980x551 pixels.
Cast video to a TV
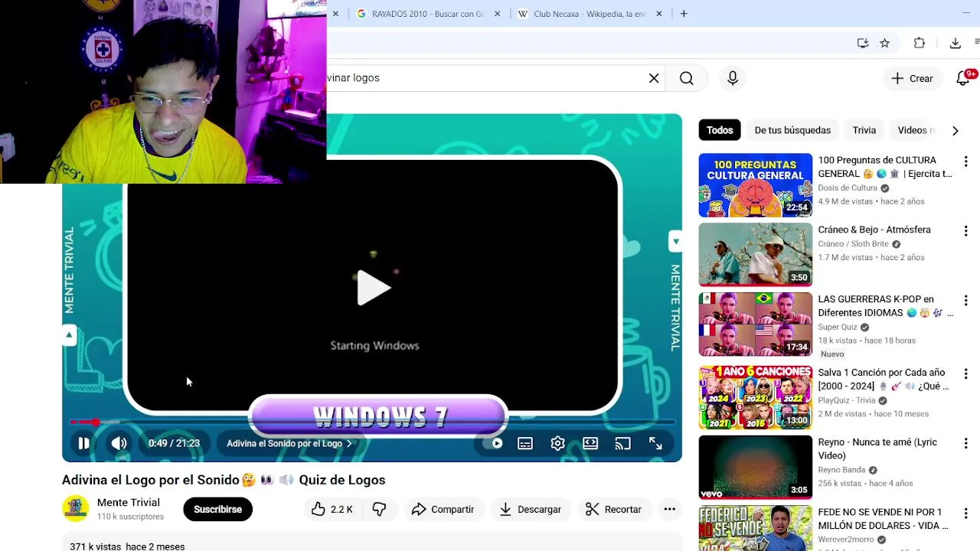[623, 443]
